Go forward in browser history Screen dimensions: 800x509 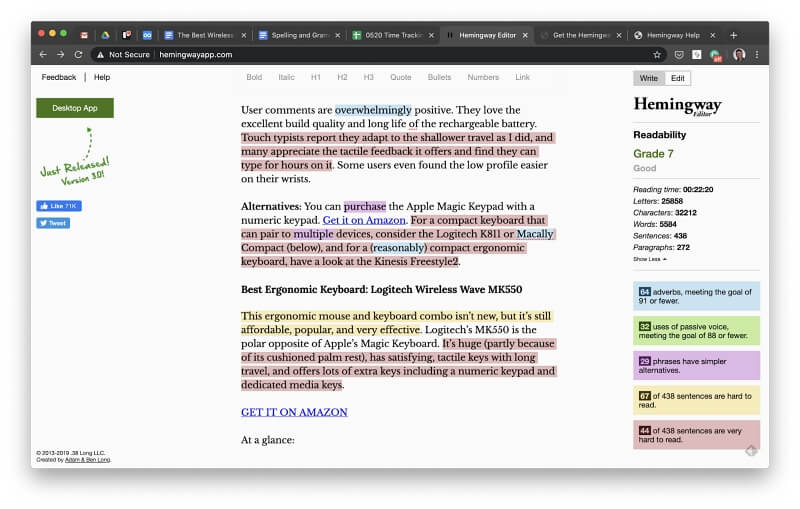coord(61,55)
